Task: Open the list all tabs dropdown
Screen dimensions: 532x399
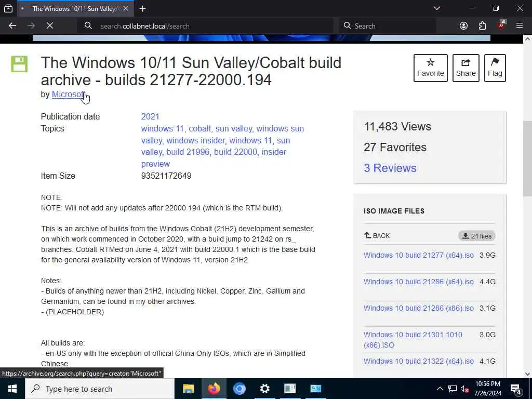Action: 436,8
